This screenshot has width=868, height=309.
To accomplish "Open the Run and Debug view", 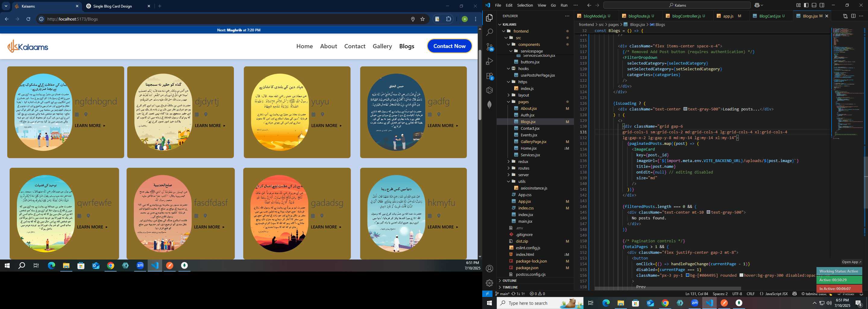I will coord(489,61).
